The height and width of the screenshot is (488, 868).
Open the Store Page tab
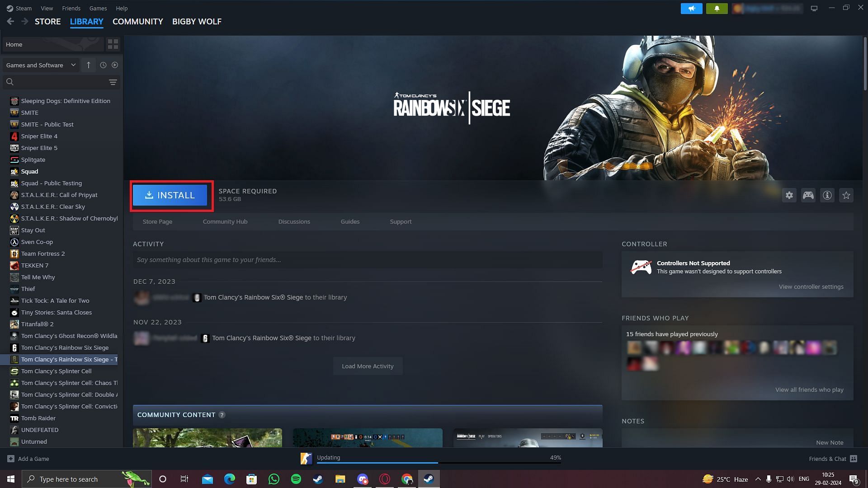[157, 222]
